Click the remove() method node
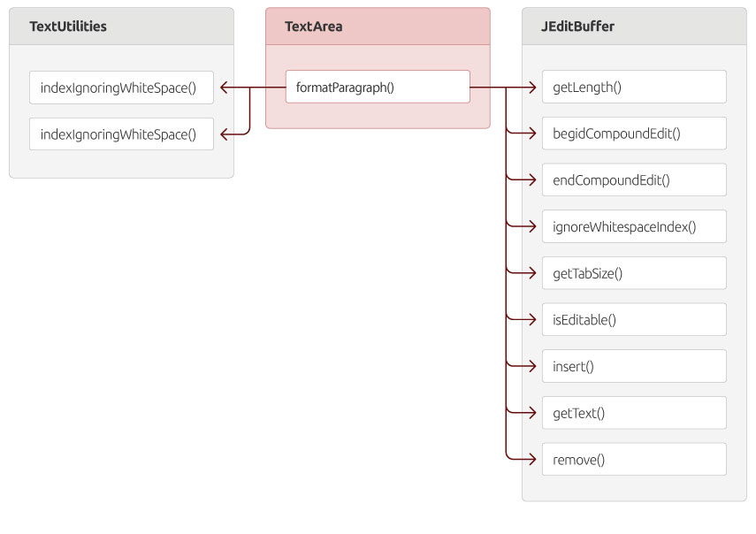756x534 pixels. (634, 460)
